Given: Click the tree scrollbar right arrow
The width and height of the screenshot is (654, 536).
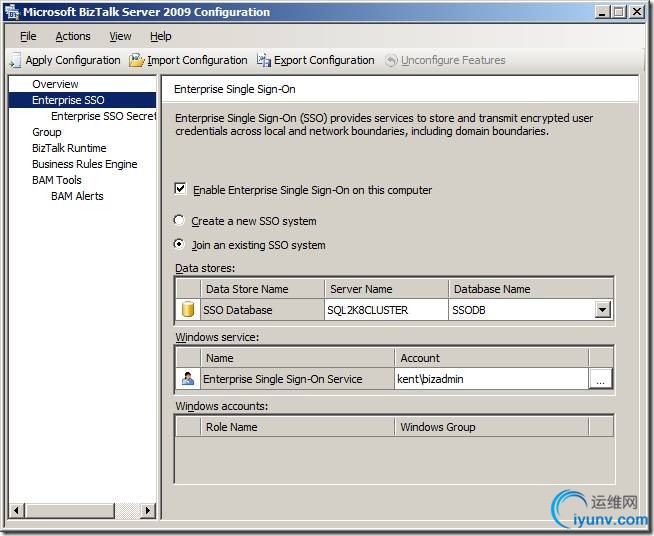Looking at the screenshot, I should 148,510.
